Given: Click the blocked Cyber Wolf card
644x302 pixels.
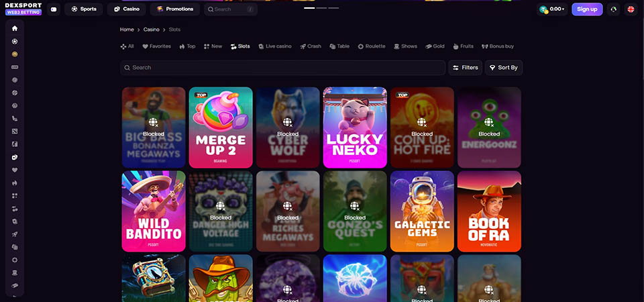Looking at the screenshot, I should (x=288, y=128).
